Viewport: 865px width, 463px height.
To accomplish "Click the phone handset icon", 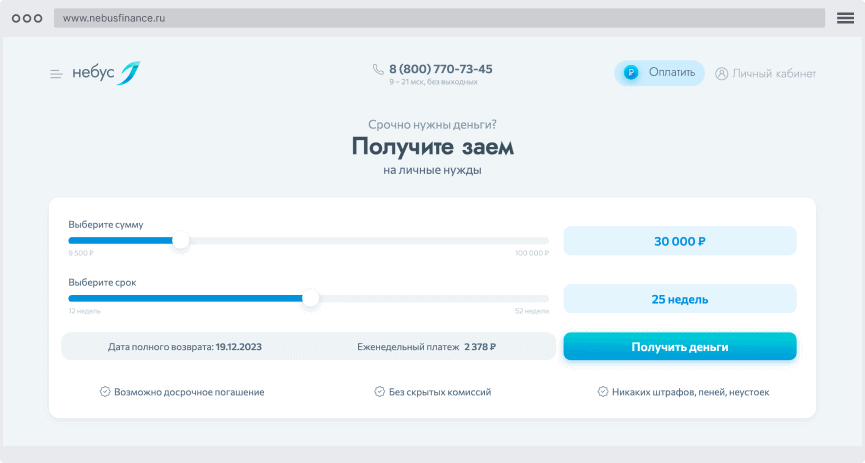I will coord(378,69).
